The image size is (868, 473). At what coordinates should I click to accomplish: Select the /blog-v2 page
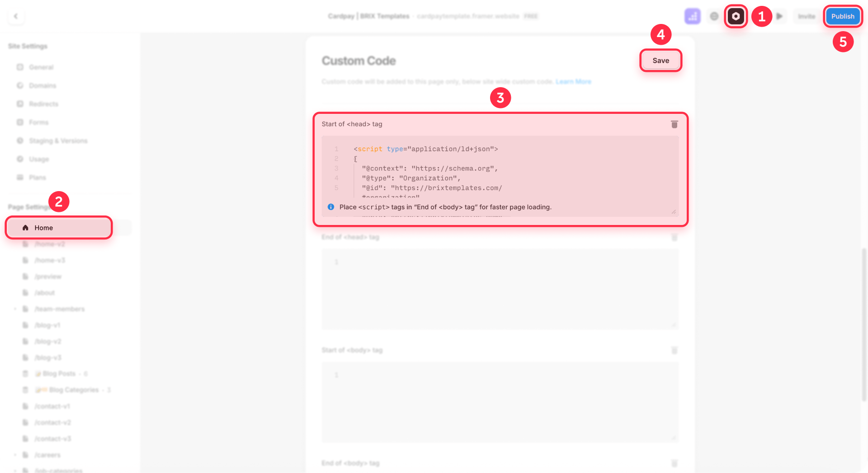(x=48, y=342)
